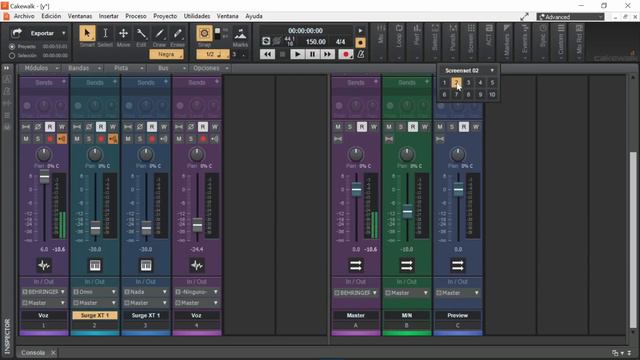This screenshot has height=360, width=640.
Task: Open the Advanced workspace dropdown
Action: (571, 17)
